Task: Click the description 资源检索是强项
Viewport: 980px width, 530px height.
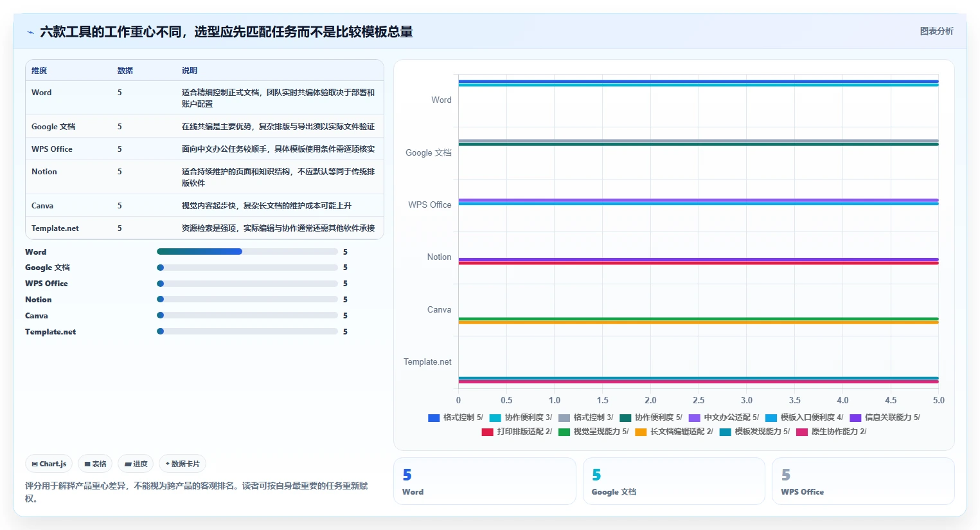Action: coord(278,228)
